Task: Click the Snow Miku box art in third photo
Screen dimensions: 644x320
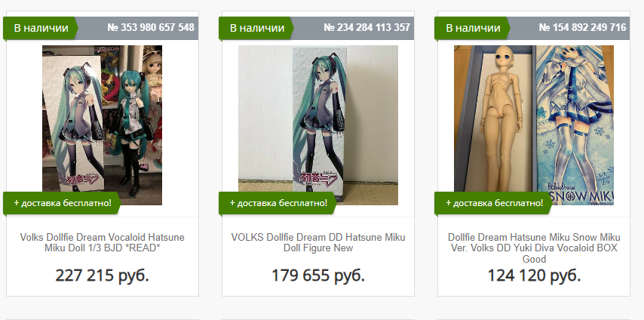Action: [x=575, y=125]
